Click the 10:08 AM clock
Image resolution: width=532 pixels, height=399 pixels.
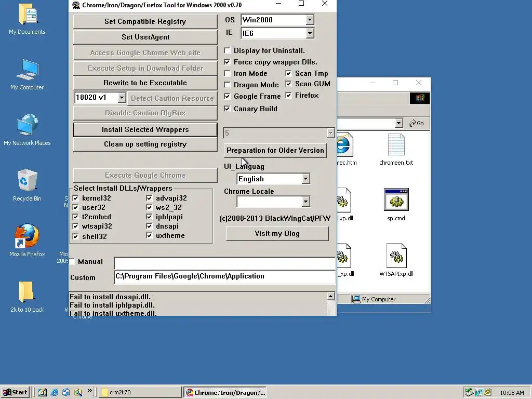[x=512, y=393]
